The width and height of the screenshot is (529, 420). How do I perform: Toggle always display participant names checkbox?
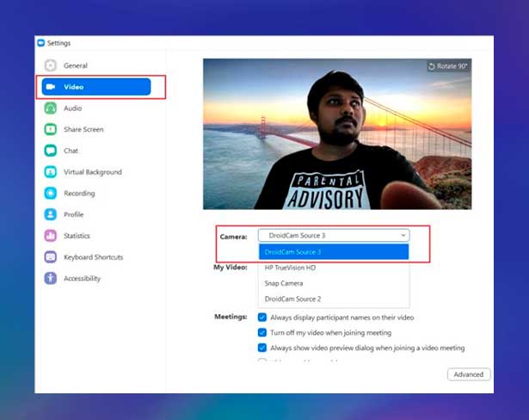(262, 318)
